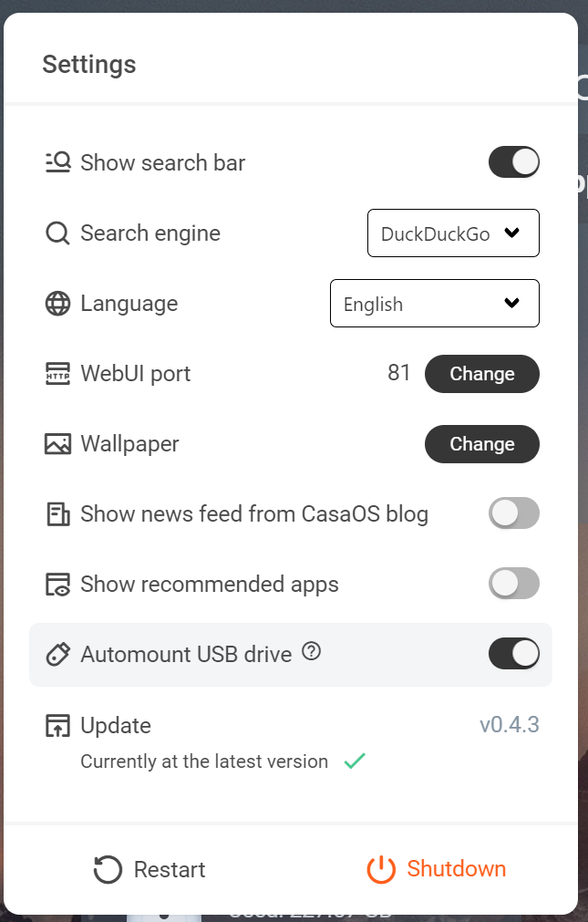Screen dimensions: 588x922
Task: Click the magnifier icon next to Search engine
Action: click(x=57, y=233)
